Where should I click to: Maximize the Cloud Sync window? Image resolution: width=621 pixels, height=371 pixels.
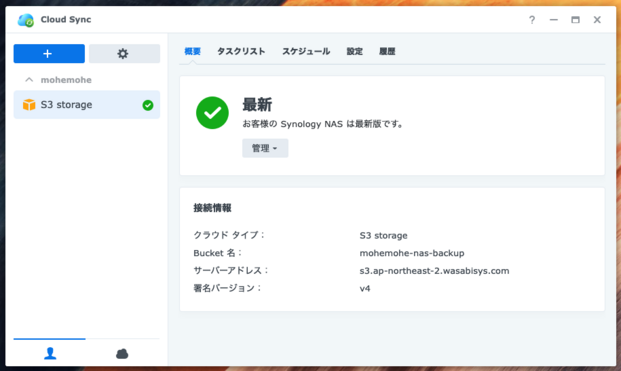tap(575, 20)
